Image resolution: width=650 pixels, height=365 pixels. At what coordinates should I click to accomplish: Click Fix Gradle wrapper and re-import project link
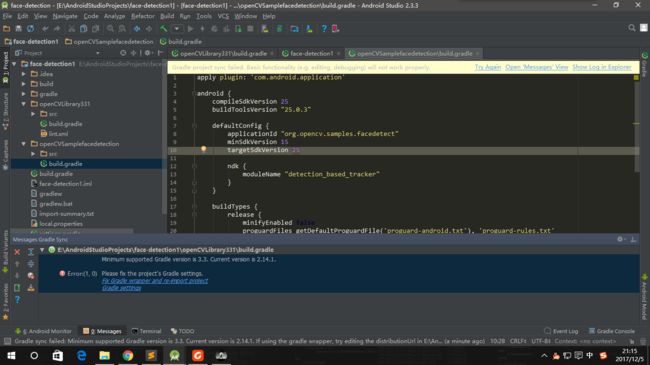click(155, 281)
